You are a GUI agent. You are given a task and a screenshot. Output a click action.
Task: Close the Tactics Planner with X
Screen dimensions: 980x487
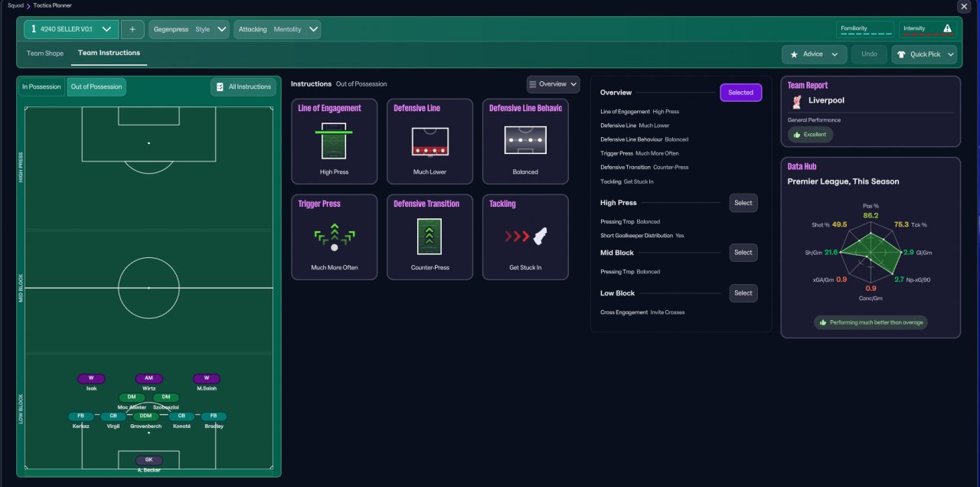click(x=963, y=6)
